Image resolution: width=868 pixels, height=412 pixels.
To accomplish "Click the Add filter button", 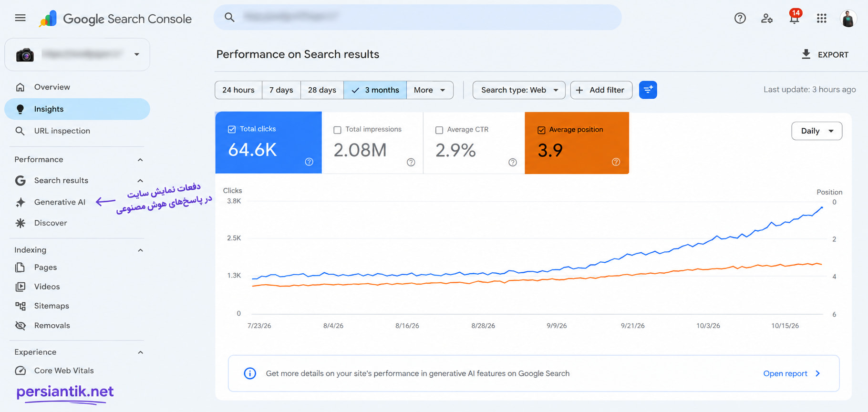I will pos(601,90).
